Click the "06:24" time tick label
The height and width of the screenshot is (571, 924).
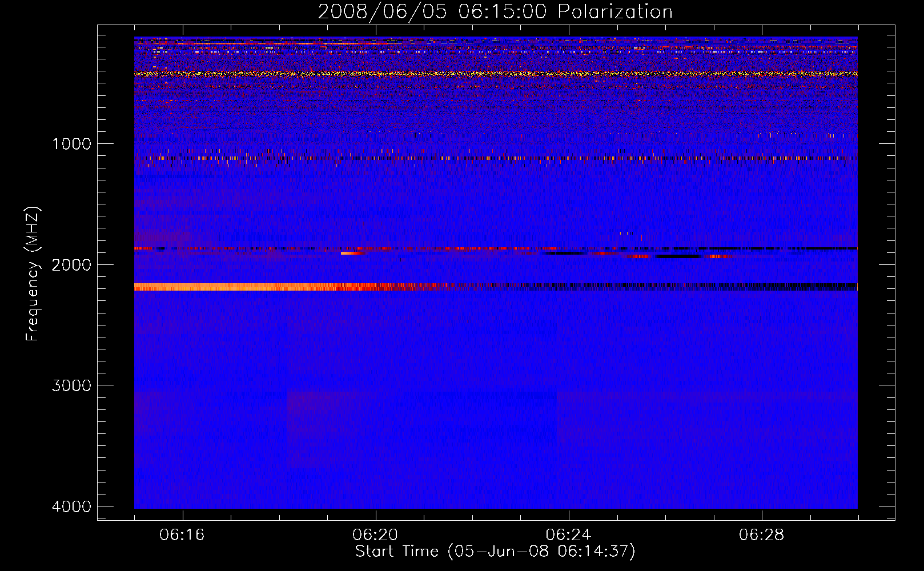(x=568, y=535)
